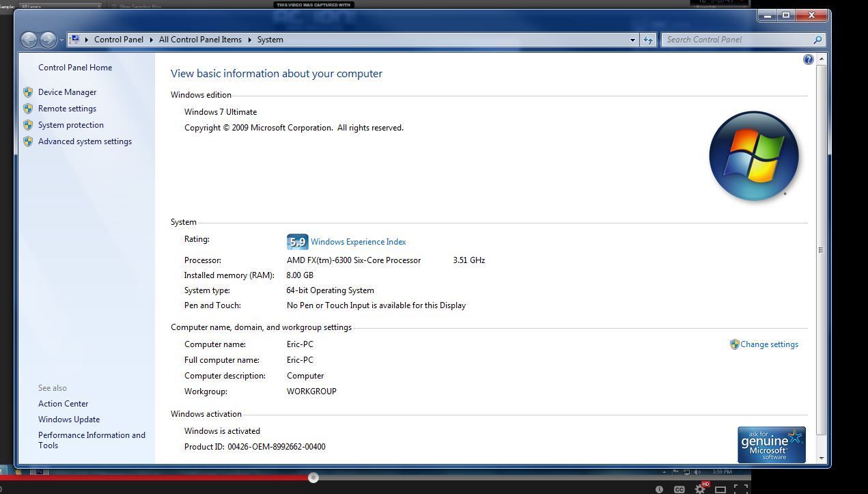Click the Forward navigation arrow

pyautogui.click(x=48, y=40)
